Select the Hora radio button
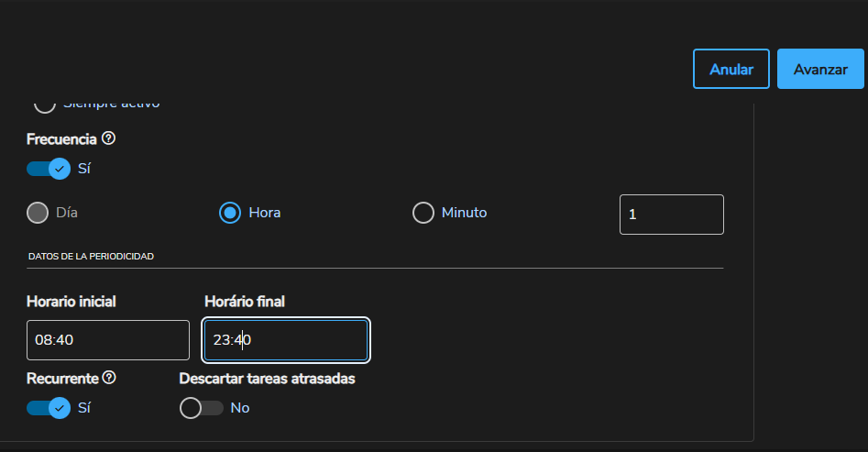This screenshot has width=868, height=452. pyautogui.click(x=230, y=213)
